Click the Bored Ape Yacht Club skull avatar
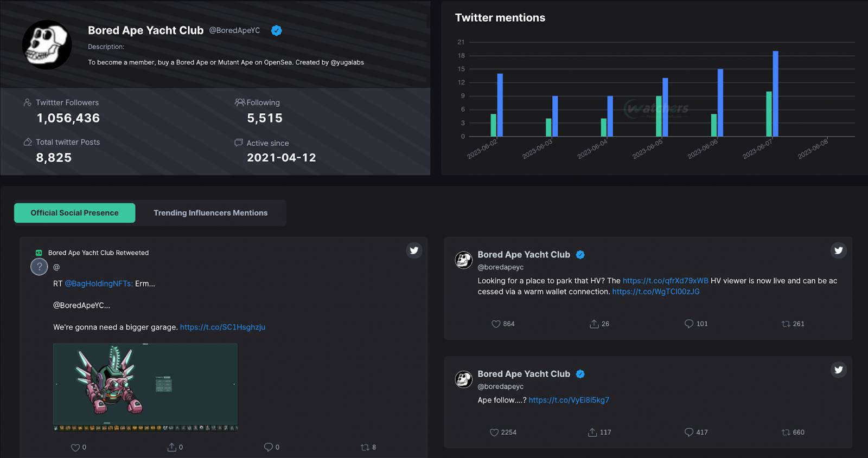The width and height of the screenshot is (868, 458). (47, 44)
